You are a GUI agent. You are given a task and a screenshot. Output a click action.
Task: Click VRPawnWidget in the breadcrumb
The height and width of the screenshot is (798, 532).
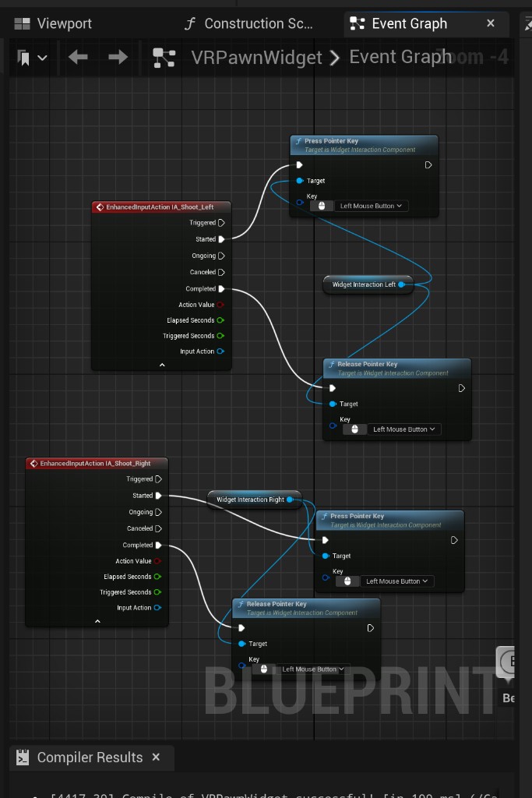point(256,58)
